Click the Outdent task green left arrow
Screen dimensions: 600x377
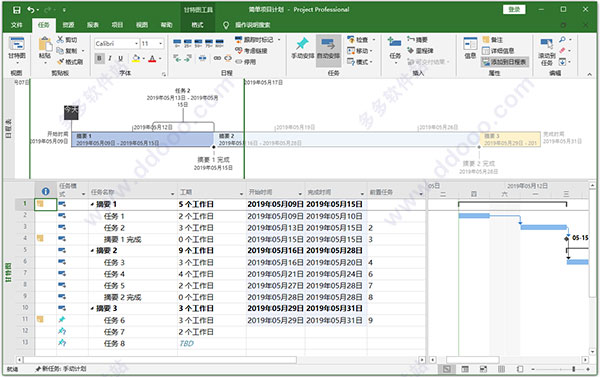177,58
